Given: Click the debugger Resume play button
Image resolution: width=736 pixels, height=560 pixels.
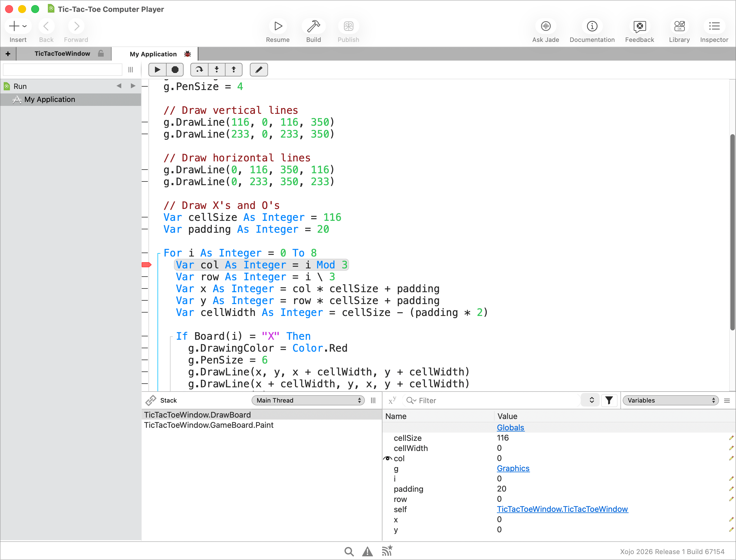Looking at the screenshot, I should pos(157,70).
